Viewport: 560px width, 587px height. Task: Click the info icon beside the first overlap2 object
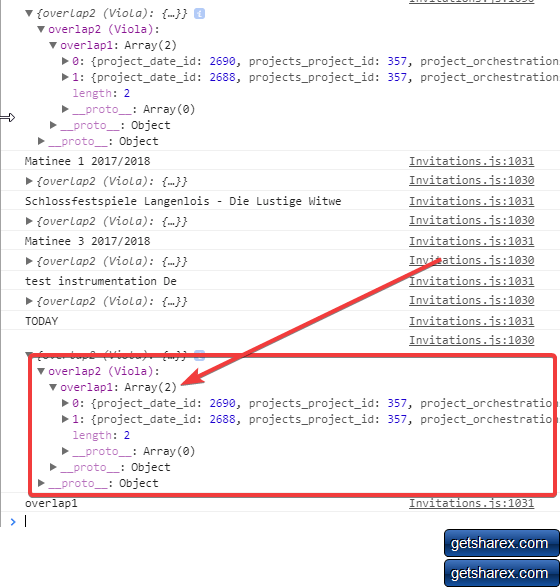click(200, 14)
